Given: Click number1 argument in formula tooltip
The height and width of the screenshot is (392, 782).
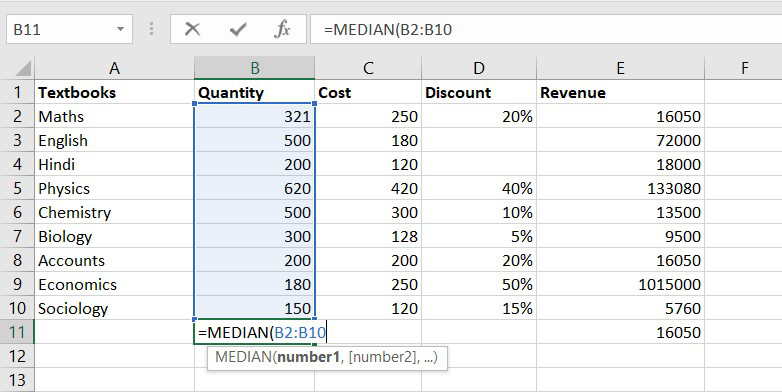Looking at the screenshot, I should tap(309, 357).
